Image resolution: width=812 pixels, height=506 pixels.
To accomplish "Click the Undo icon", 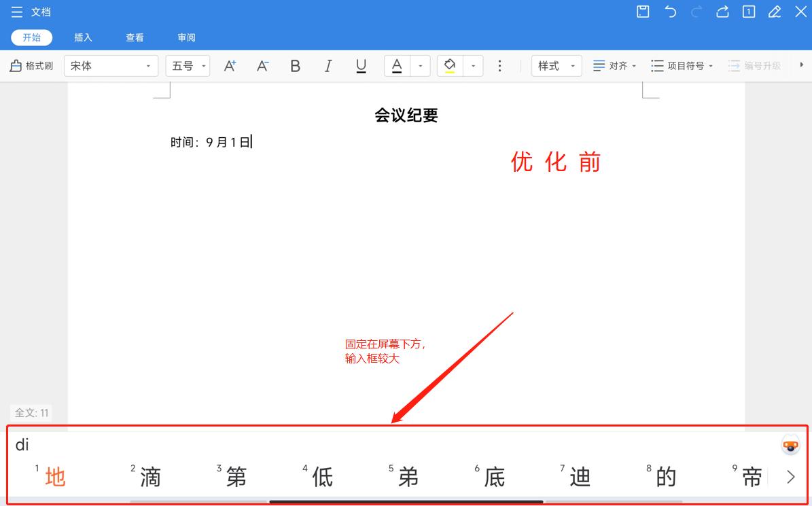I will [670, 12].
